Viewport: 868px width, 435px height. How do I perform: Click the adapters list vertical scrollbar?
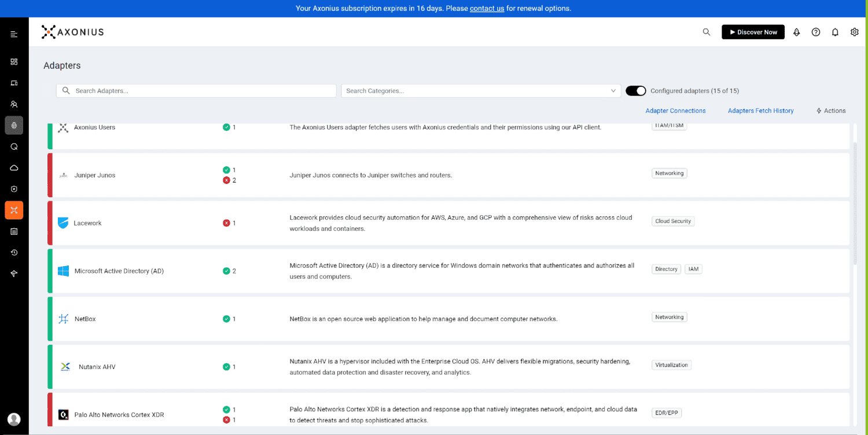pos(856,202)
